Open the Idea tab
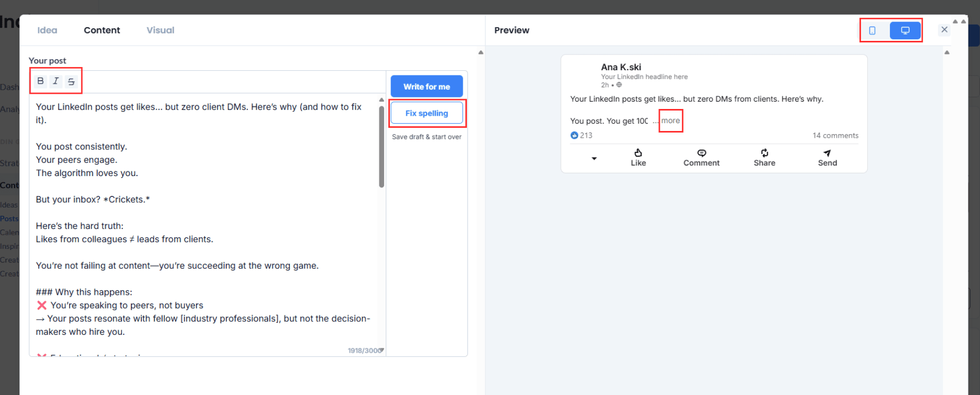 pos(47,30)
